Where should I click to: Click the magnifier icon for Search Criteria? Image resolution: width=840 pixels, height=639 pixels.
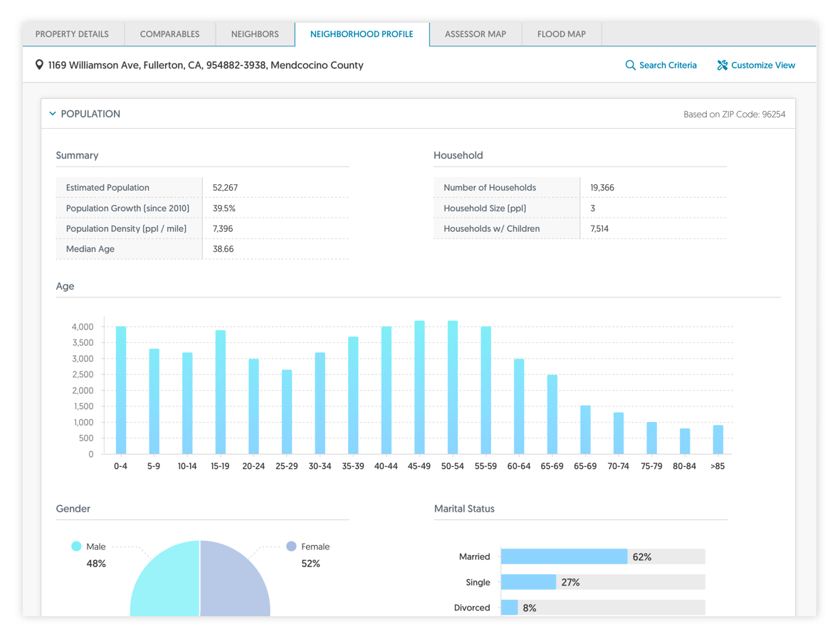[x=630, y=65]
